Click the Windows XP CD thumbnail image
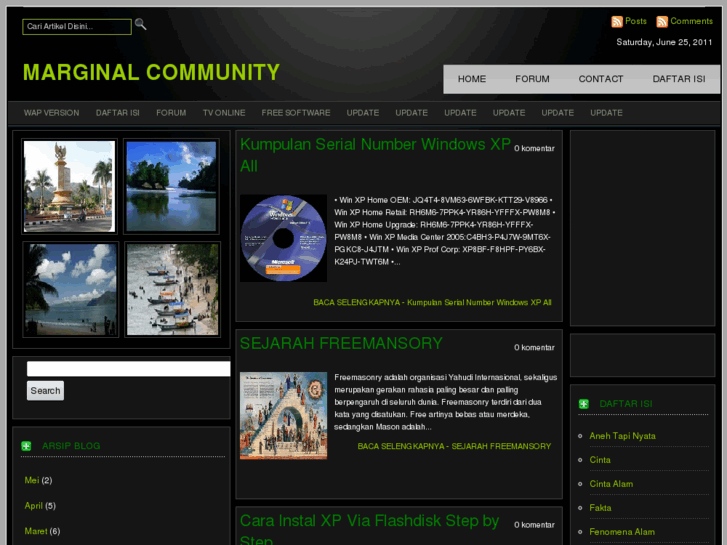727x545 pixels. (283, 238)
